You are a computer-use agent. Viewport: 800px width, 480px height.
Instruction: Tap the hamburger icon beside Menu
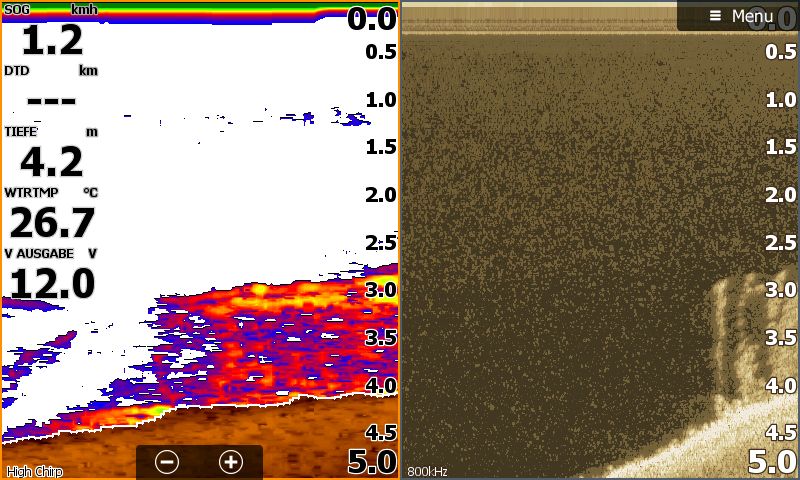[715, 16]
